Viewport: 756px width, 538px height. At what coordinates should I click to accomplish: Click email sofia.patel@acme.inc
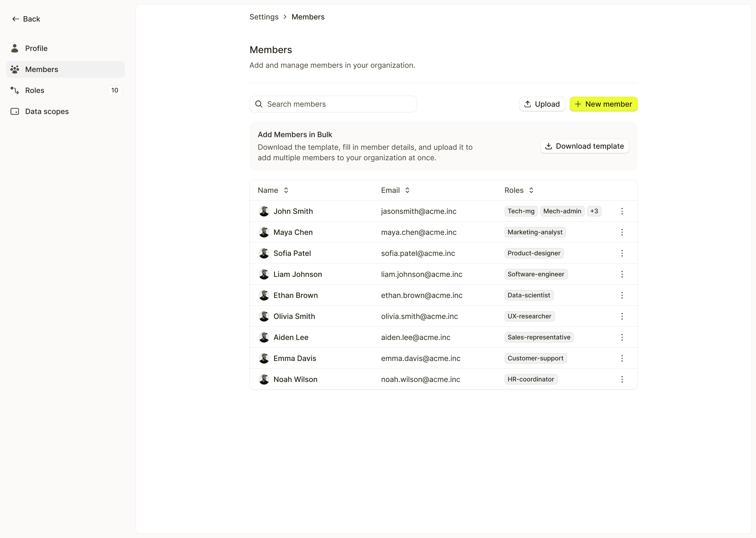[x=418, y=254]
